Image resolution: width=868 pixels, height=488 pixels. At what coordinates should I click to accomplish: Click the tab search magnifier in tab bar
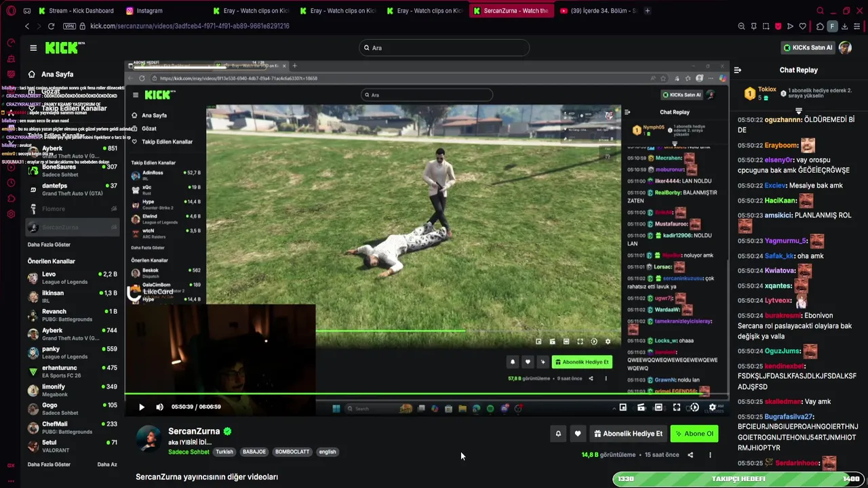820,11
